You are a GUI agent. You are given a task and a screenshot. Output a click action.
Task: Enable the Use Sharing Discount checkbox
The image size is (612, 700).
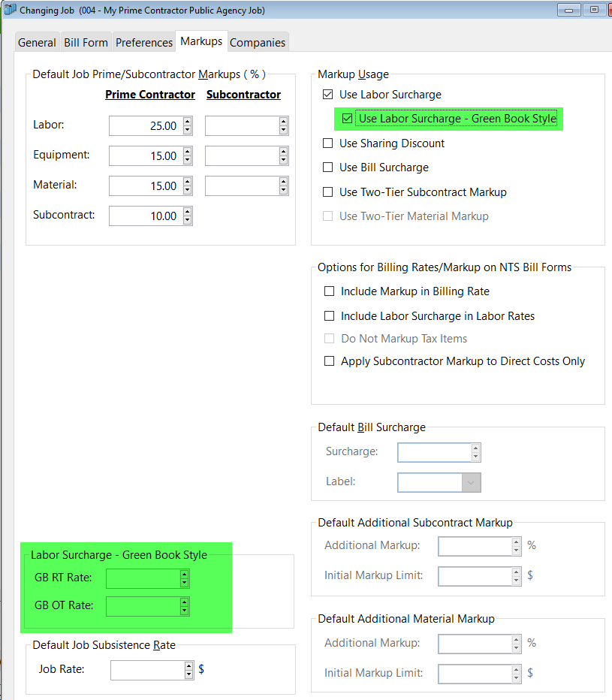tap(327, 143)
